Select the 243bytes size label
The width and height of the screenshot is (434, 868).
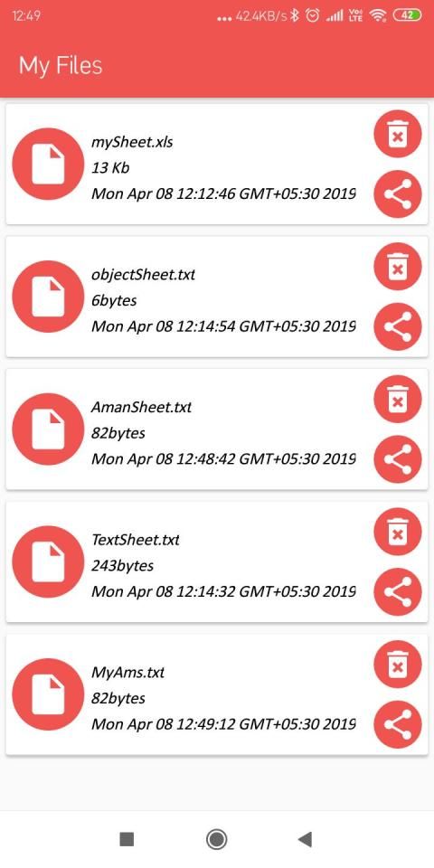[x=122, y=566]
